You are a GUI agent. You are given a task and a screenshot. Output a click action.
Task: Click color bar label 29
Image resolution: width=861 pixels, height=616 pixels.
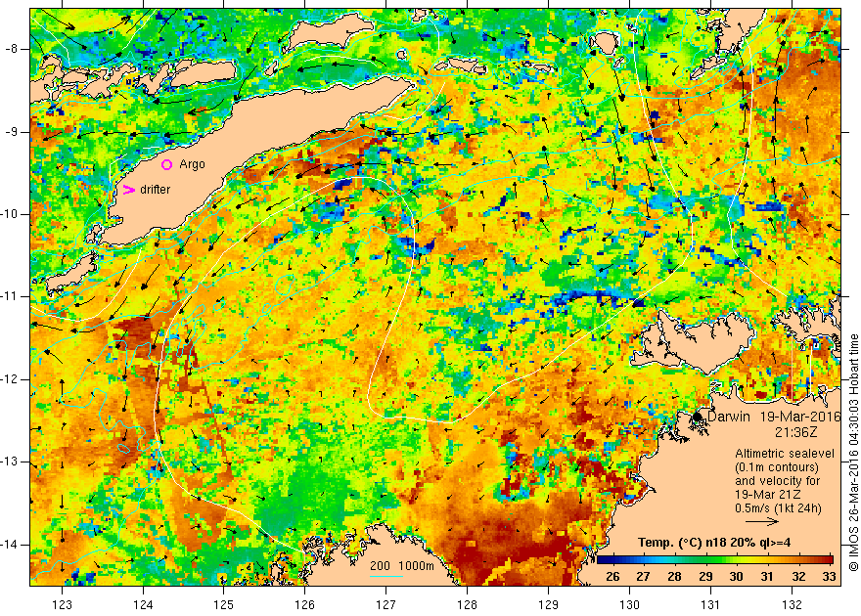tap(705, 577)
